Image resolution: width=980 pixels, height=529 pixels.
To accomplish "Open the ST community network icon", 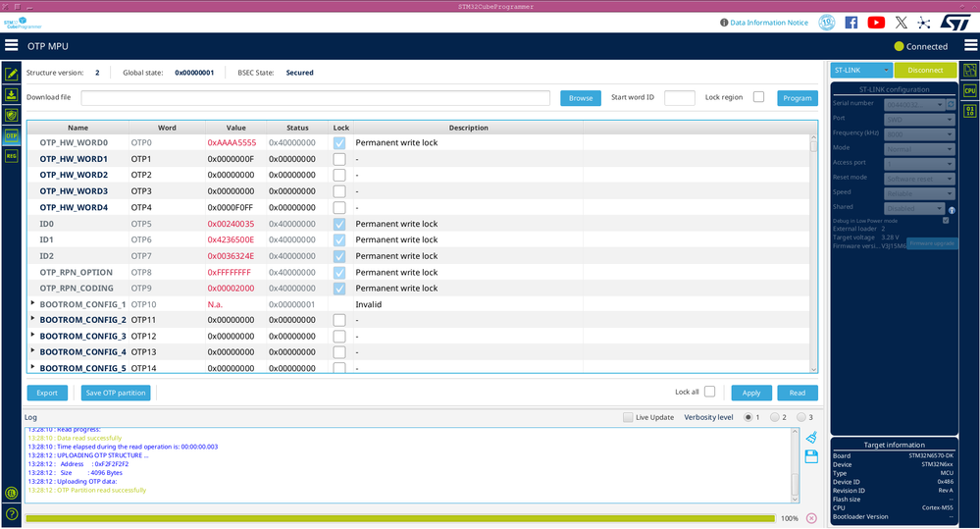I will (x=924, y=23).
